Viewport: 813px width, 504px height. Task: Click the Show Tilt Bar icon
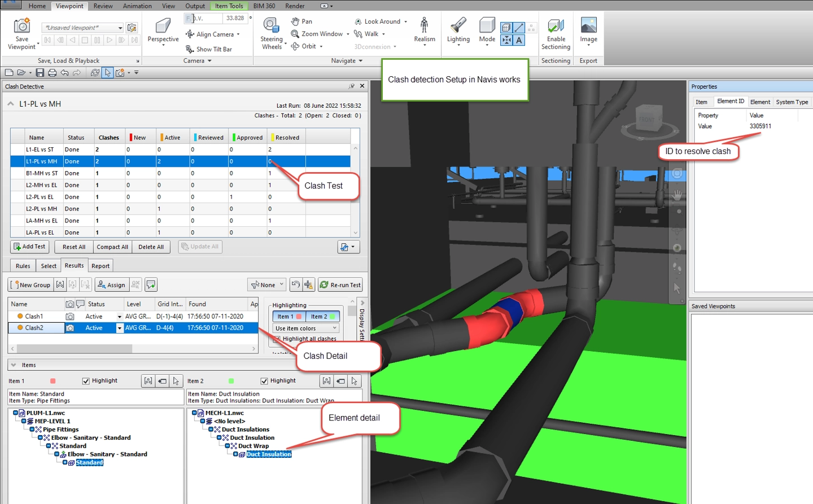[190, 49]
